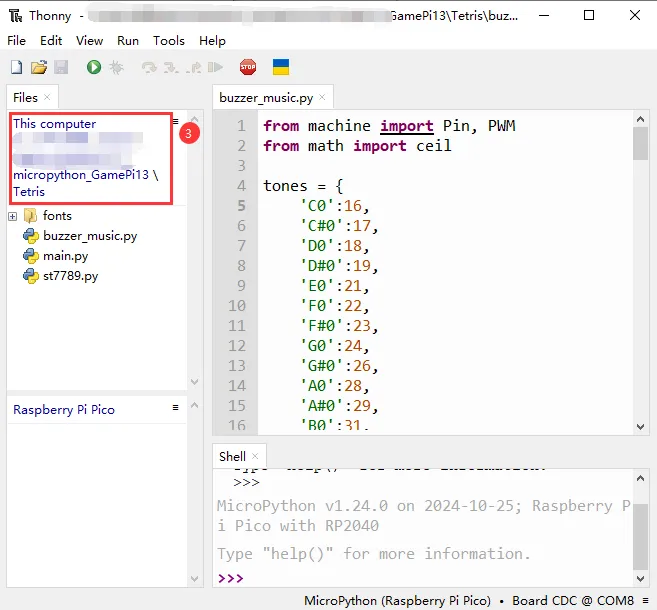Save file with the floppy disk icon

(x=61, y=67)
